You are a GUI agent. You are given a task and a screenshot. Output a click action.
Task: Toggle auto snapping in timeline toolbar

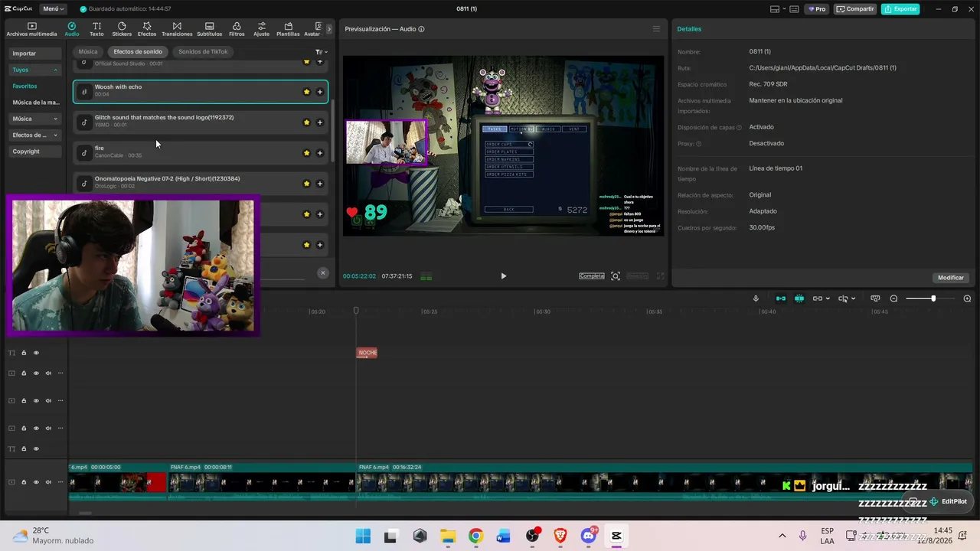click(799, 298)
